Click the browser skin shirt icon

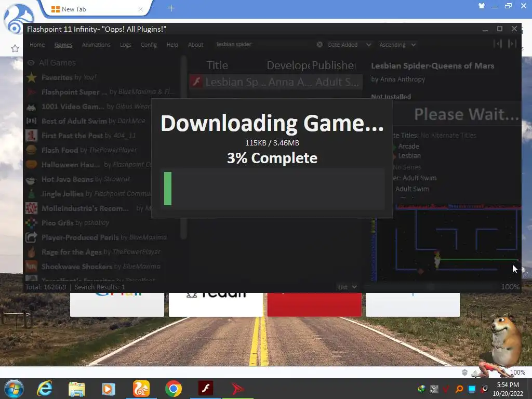[x=482, y=6]
